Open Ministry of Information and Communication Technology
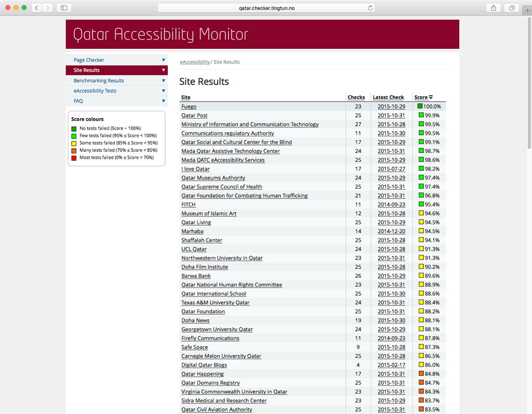This screenshot has width=532, height=414. click(250, 124)
